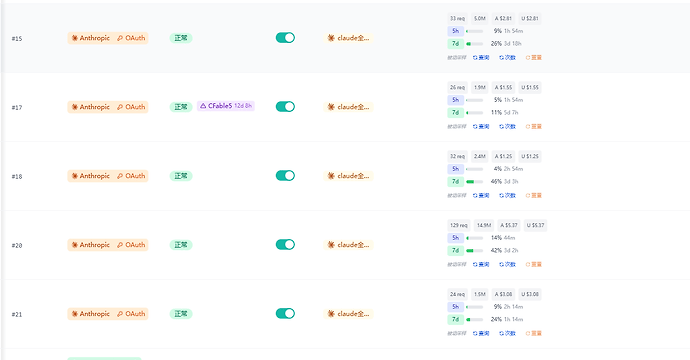
Task: Select the ID text #17
Action: coord(17,107)
